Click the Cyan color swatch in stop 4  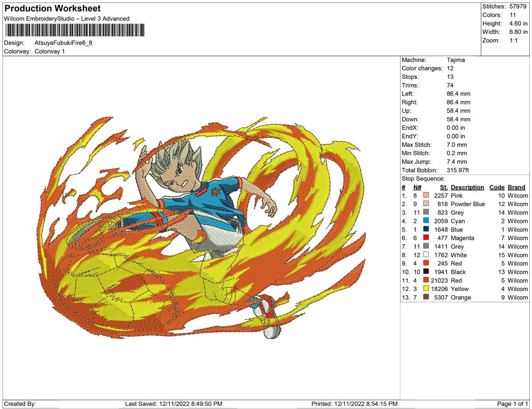426,221
